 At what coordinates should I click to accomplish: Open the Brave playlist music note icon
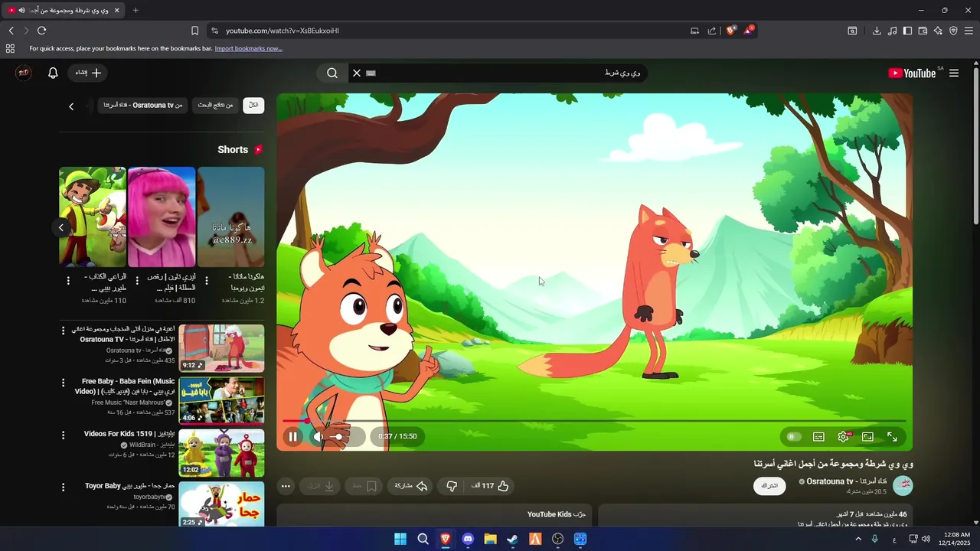pos(892,31)
